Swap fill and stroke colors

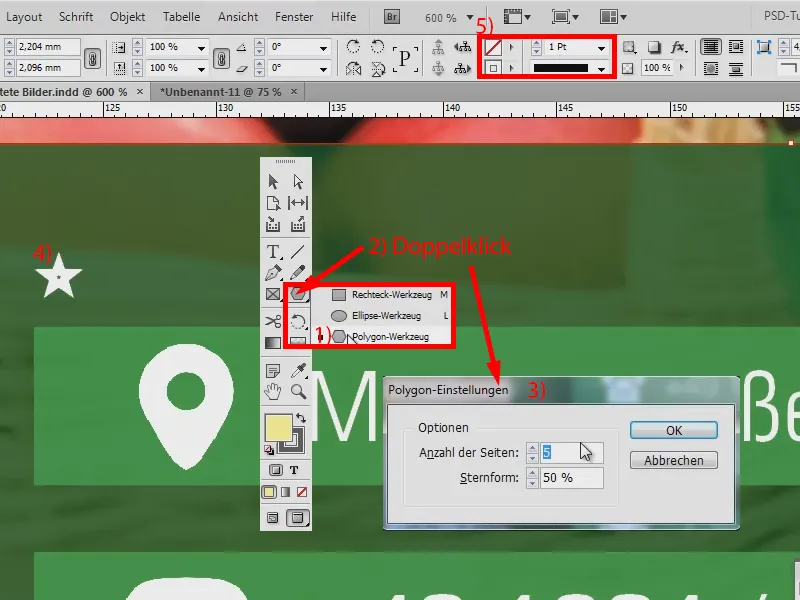click(301, 418)
